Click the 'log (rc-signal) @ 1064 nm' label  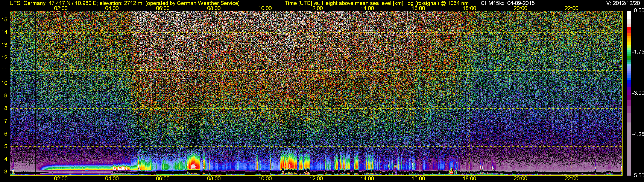[437, 3]
